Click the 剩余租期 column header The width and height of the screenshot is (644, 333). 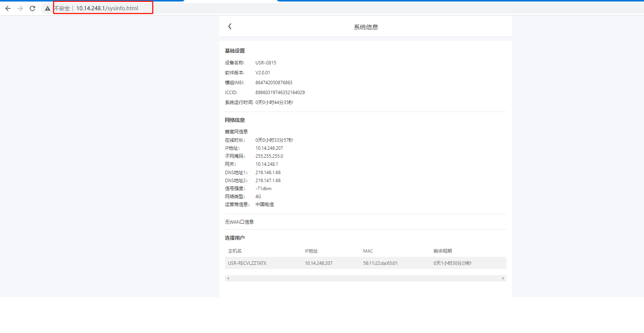coord(443,251)
